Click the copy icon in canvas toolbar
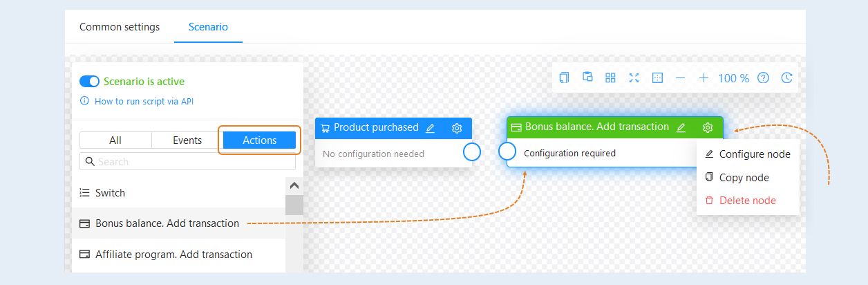This screenshot has height=285, width=868. click(564, 78)
